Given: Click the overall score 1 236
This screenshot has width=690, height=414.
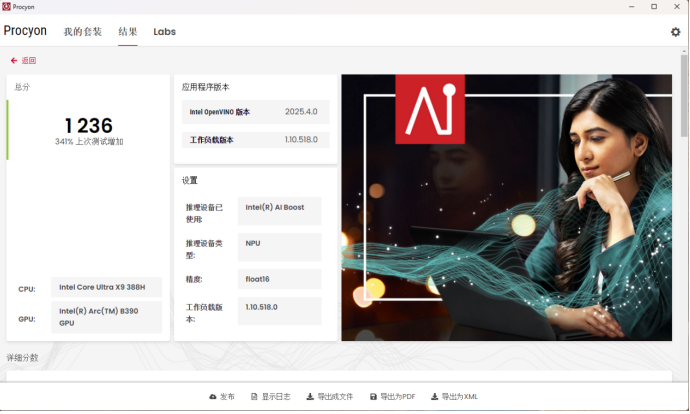Looking at the screenshot, I should coord(89,125).
